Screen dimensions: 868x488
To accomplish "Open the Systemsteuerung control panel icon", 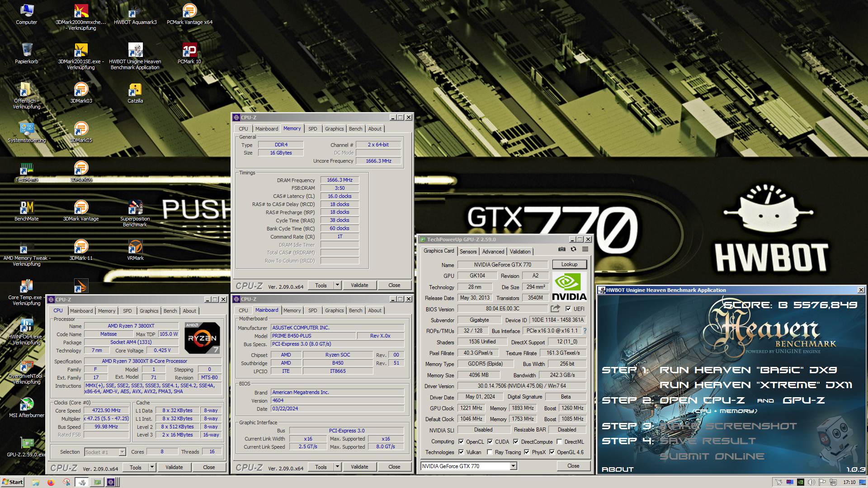I will tap(27, 132).
